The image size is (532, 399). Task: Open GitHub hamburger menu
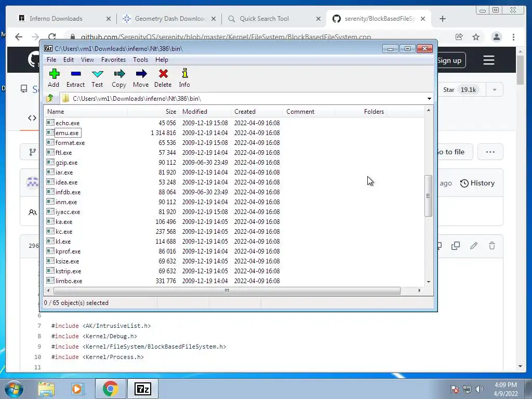(488, 60)
